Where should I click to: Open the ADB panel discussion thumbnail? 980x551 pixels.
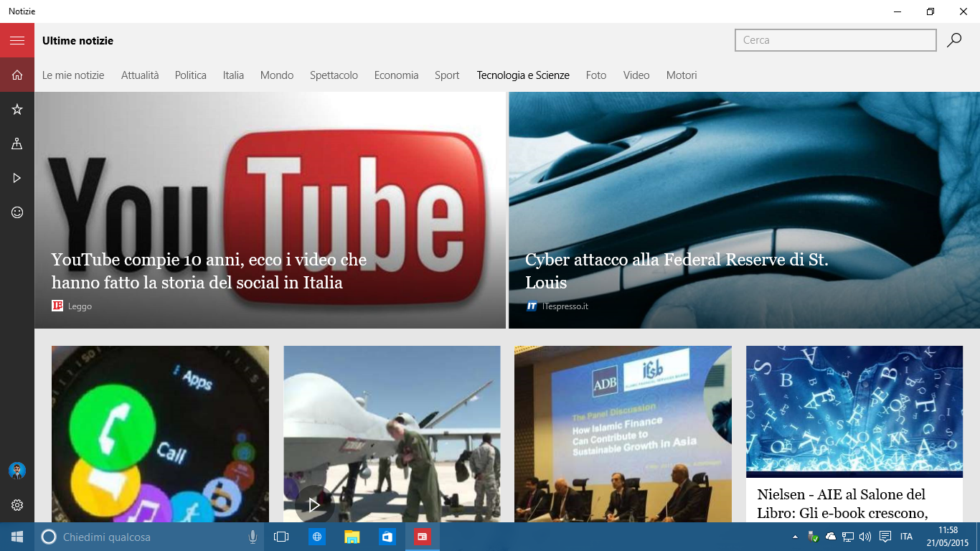[x=623, y=434]
